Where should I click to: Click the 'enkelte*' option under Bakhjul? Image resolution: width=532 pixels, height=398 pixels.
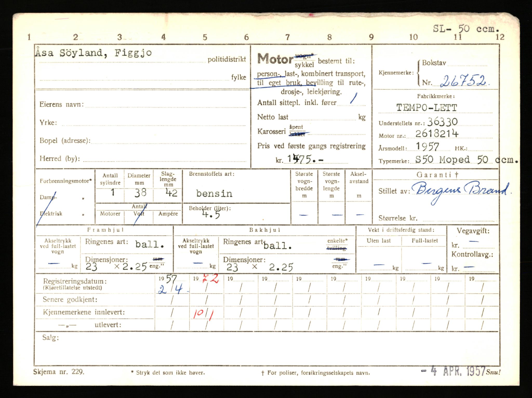pos(337,241)
